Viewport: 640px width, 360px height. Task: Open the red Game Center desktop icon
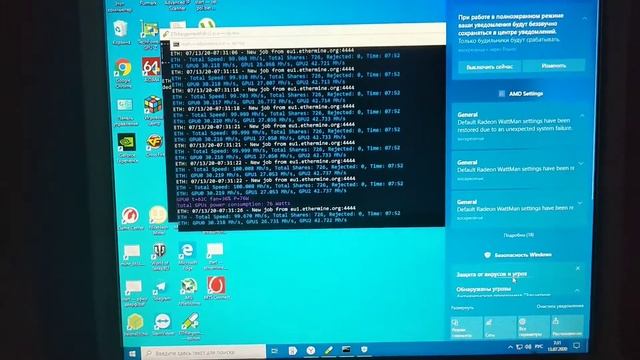click(130, 218)
